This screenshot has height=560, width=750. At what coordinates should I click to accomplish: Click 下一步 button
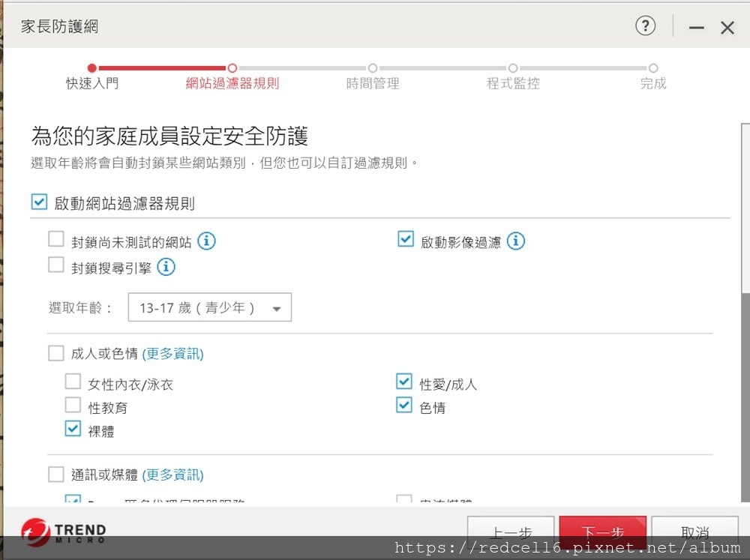tap(603, 532)
